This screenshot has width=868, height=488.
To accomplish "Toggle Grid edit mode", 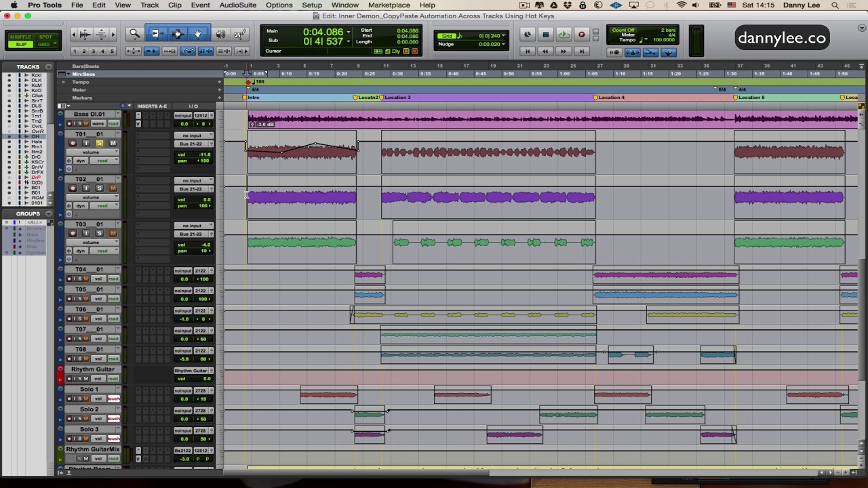I will coord(45,44).
